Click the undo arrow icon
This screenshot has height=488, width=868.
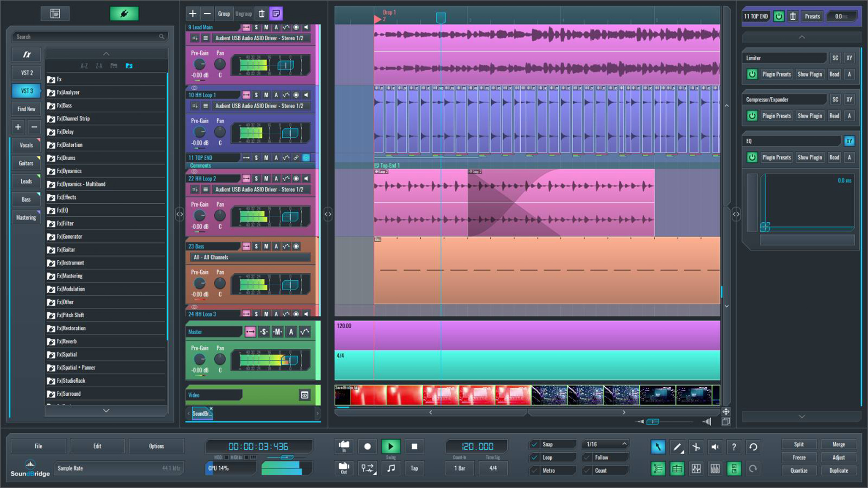(753, 447)
